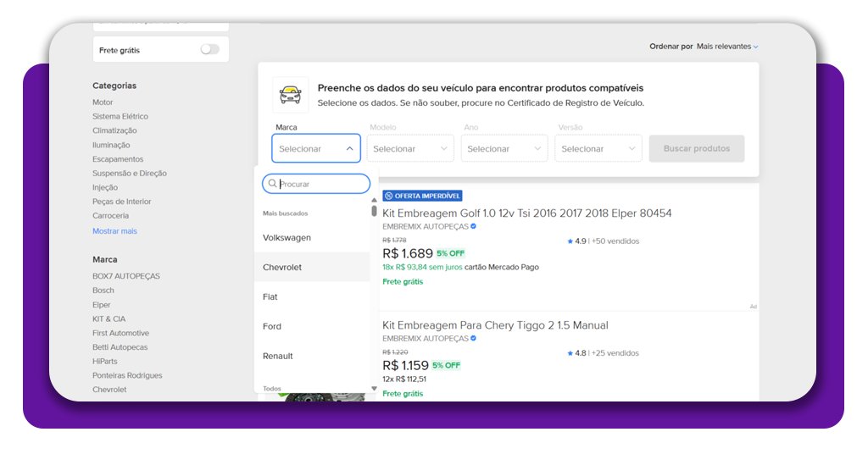Select the Climatização category

tap(114, 130)
